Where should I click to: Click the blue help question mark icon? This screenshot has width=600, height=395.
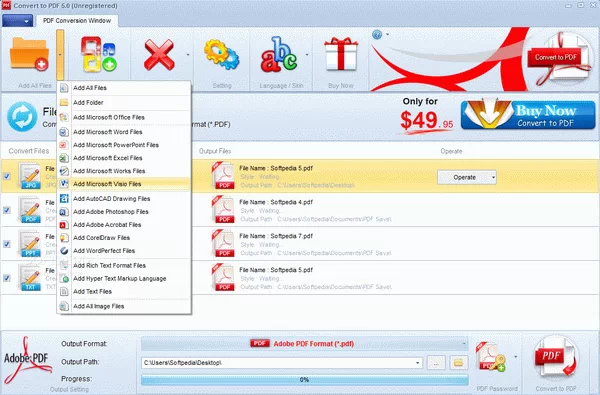(x=377, y=35)
